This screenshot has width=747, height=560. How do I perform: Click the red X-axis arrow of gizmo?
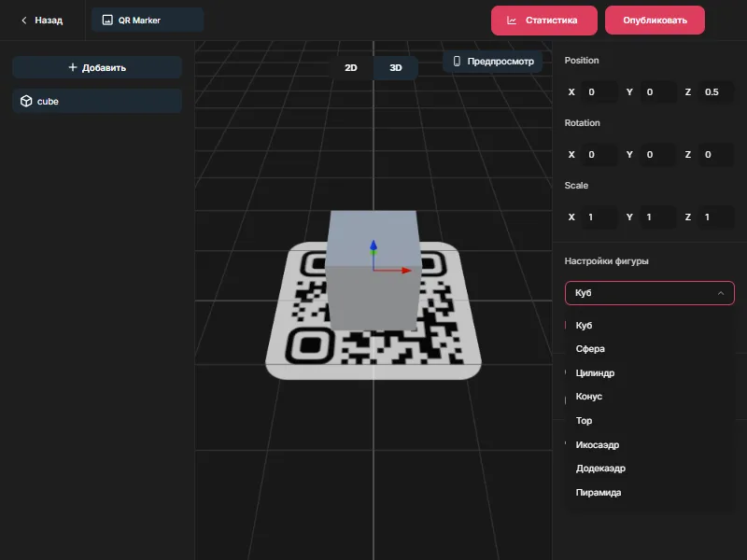click(x=405, y=271)
